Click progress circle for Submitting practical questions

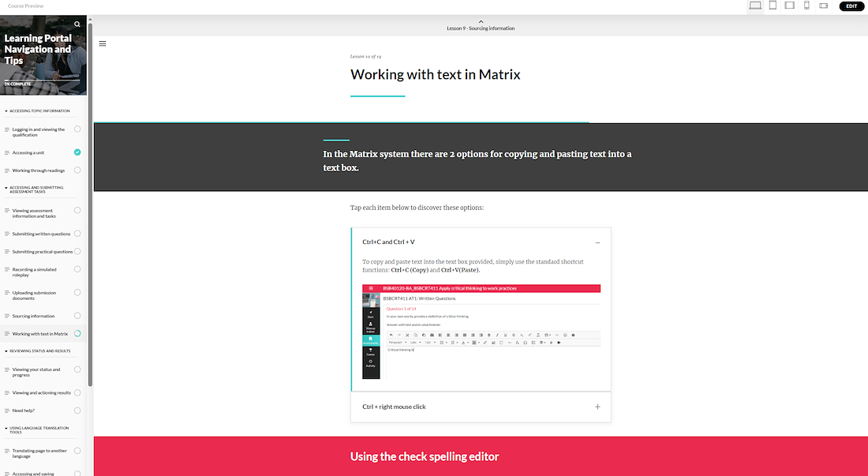tap(77, 251)
